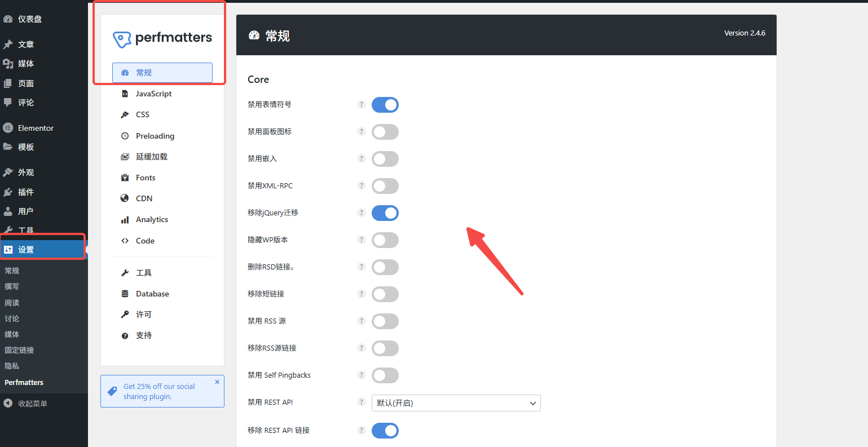868x447 pixels.
Task: Dismiss the promo banner with the X
Action: pyautogui.click(x=217, y=381)
